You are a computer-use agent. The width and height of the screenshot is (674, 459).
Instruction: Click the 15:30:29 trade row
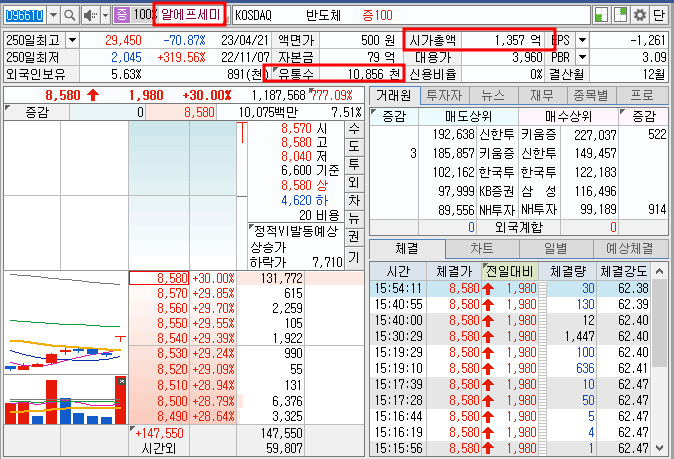coord(511,336)
